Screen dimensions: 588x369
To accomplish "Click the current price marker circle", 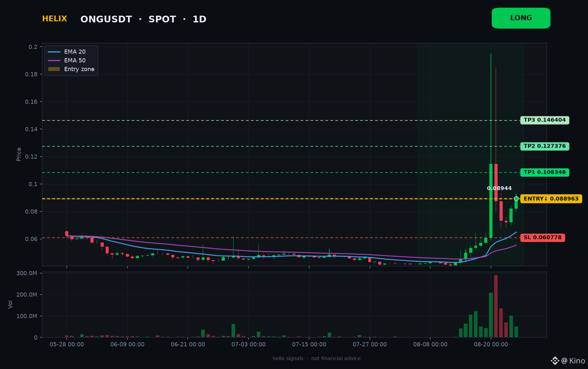I will [516, 199].
